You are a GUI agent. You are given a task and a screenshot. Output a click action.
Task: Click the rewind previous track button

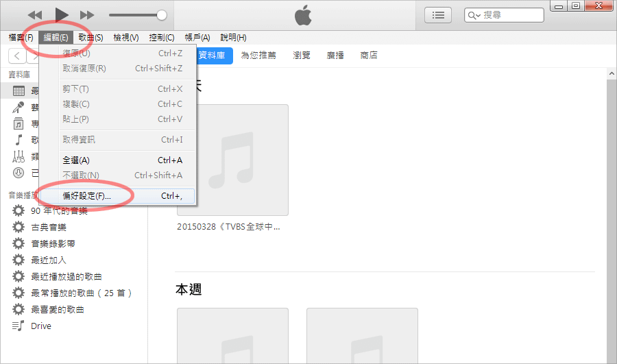tap(35, 15)
